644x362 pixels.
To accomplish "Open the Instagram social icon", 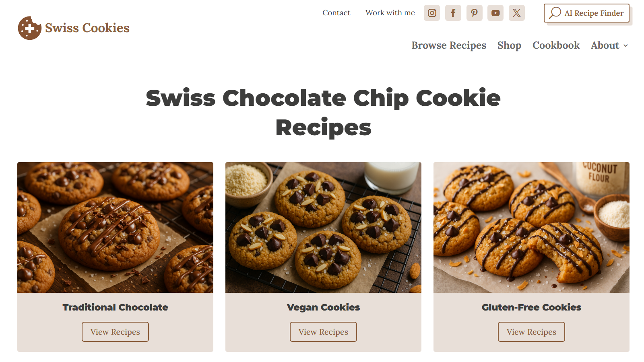I will (x=432, y=13).
